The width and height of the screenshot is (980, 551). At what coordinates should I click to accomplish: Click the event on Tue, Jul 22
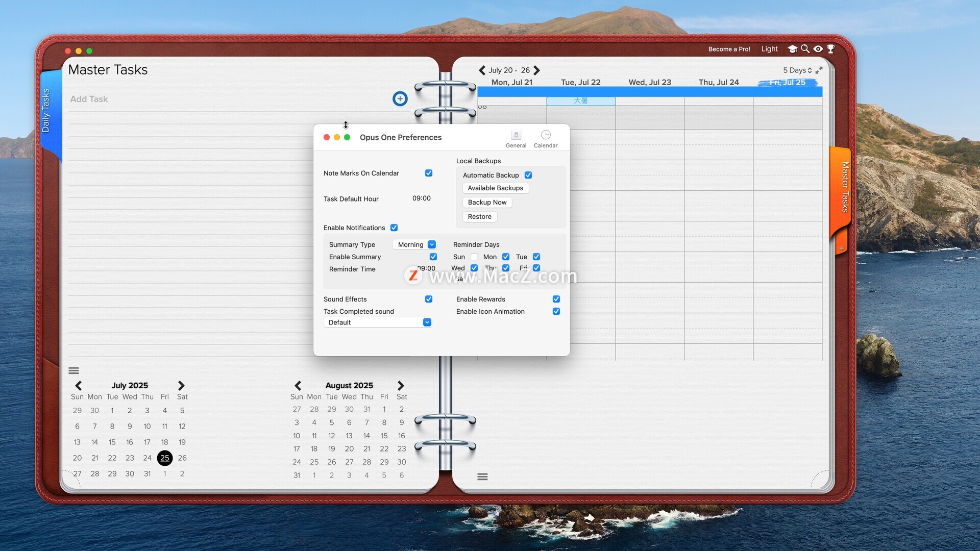click(x=581, y=101)
